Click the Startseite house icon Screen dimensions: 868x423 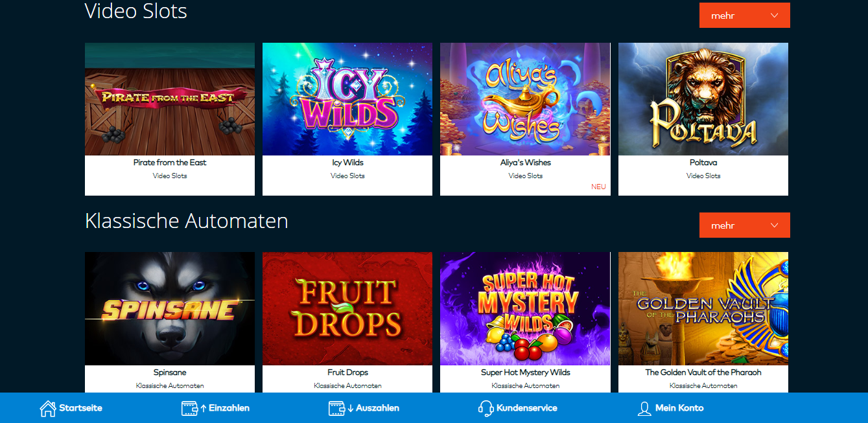point(47,408)
